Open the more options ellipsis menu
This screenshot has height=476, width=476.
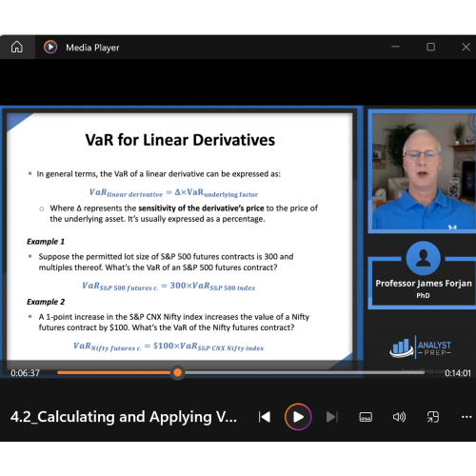coord(466,417)
